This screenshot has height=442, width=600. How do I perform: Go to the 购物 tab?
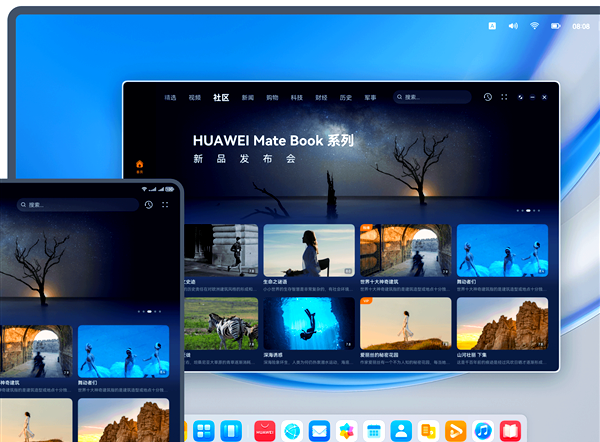click(272, 98)
